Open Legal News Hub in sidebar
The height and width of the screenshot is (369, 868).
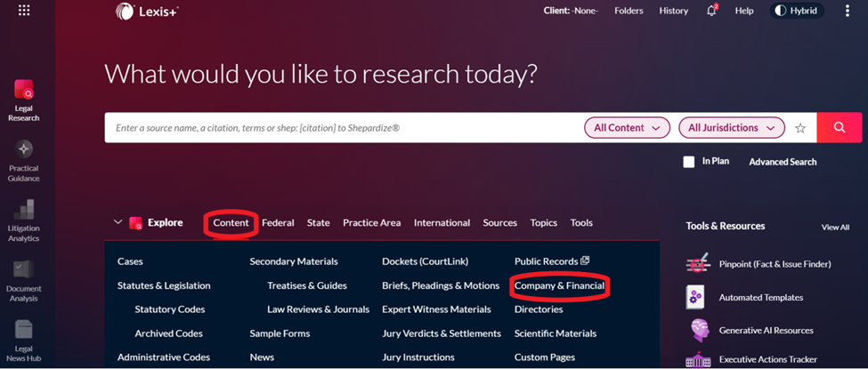pyautogui.click(x=24, y=341)
